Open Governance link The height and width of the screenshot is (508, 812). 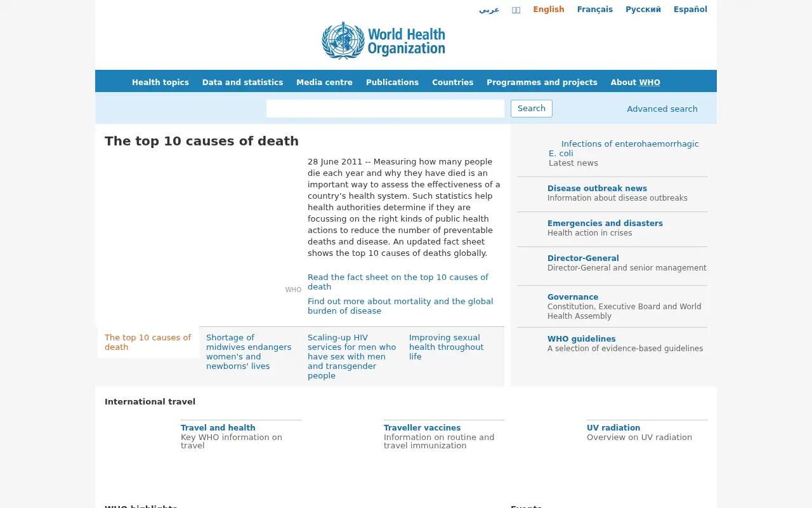pos(573,297)
